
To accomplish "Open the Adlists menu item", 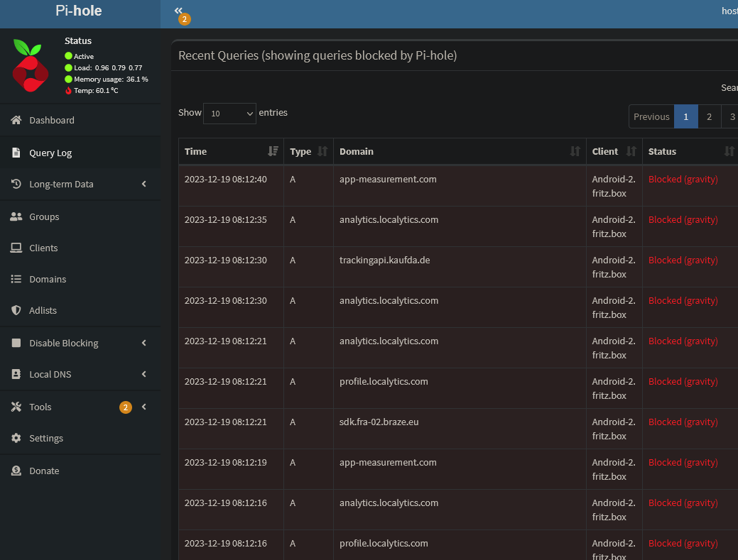I will tap(80, 310).
